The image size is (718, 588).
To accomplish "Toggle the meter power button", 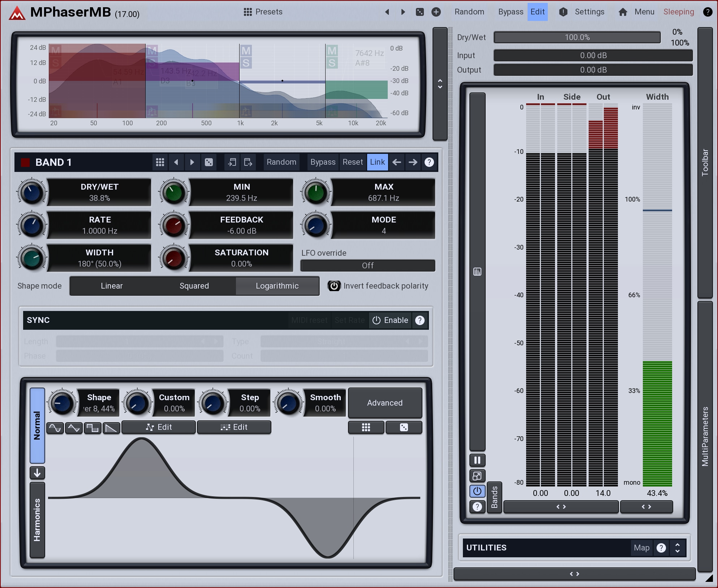I will point(477,491).
